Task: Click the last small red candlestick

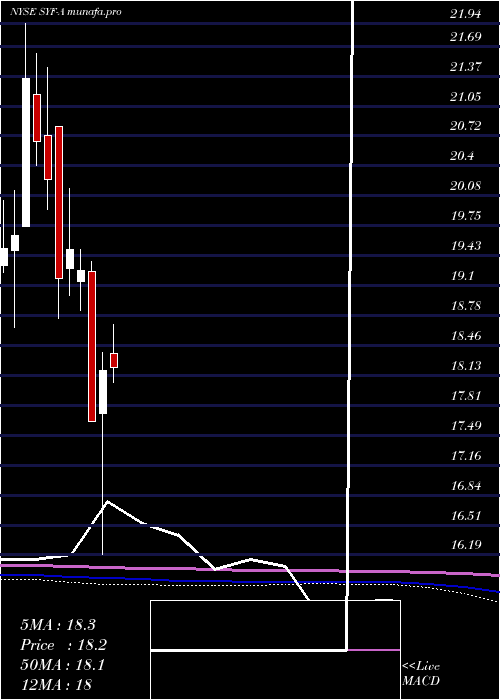Action: 114,360
